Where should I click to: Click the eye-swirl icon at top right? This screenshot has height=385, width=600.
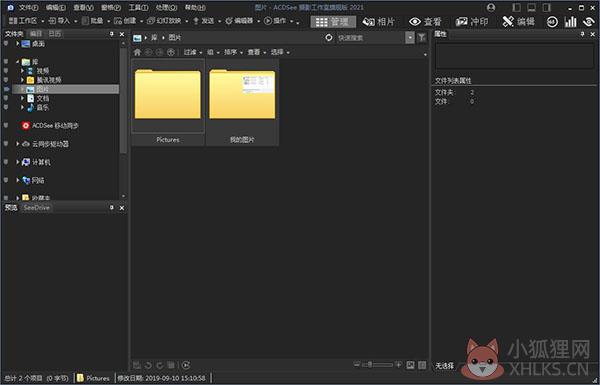point(589,22)
